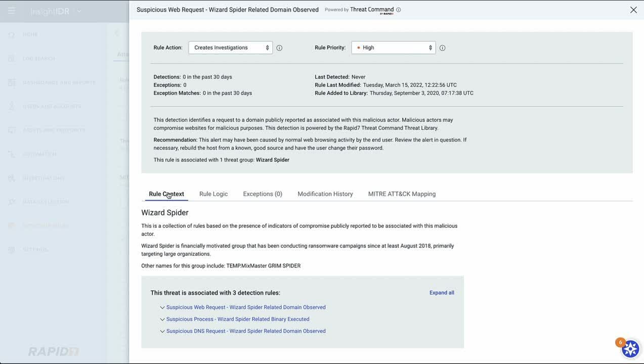Expand Suspicious DNS Request rule chevron

coord(162,332)
